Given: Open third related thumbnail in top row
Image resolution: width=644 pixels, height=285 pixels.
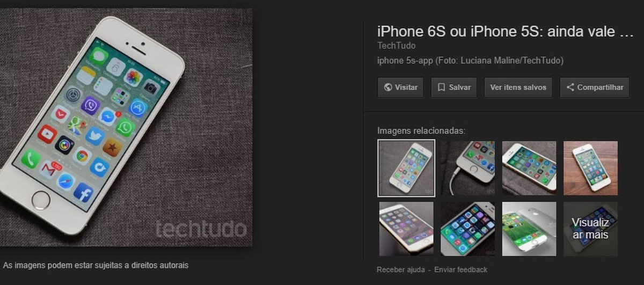Looking at the screenshot, I should click(x=529, y=168).
